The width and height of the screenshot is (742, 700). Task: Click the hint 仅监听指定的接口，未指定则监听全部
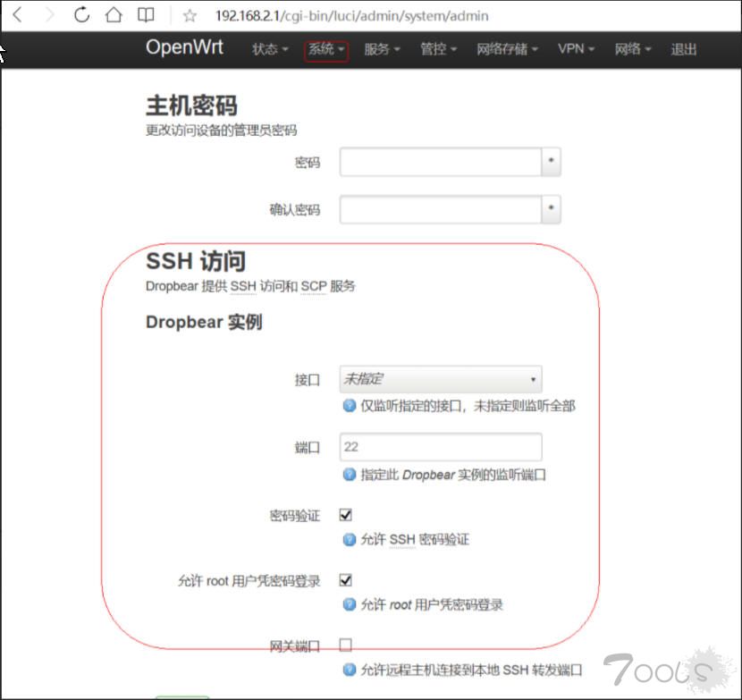(468, 406)
